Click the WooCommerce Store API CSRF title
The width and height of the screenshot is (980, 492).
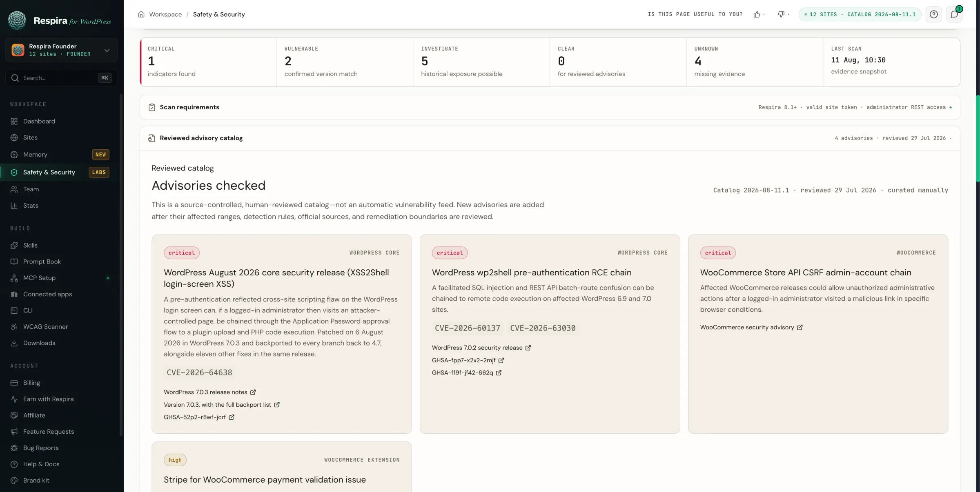(806, 273)
